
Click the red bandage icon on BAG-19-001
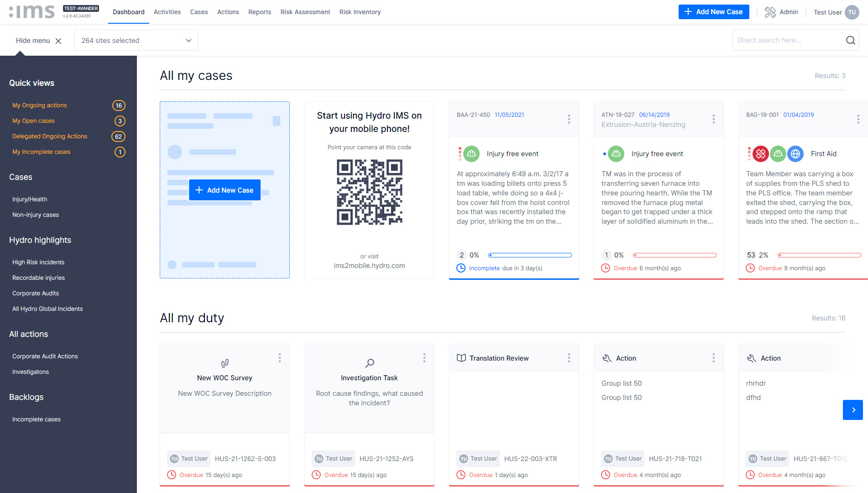tap(761, 154)
